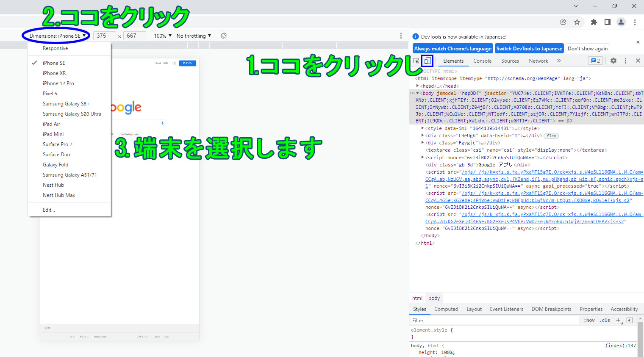The image size is (644, 357).
Task: Choose iPhone XR device
Action: [69, 73]
